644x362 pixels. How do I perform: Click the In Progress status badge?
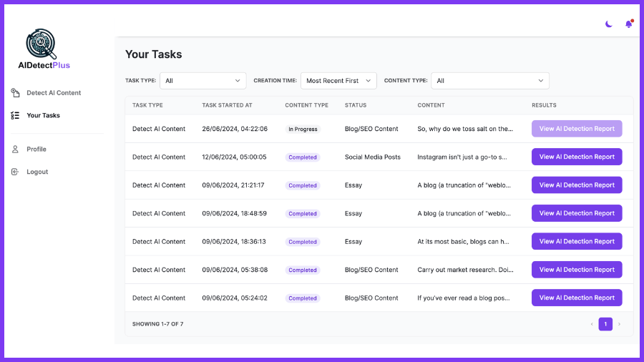[x=303, y=129]
